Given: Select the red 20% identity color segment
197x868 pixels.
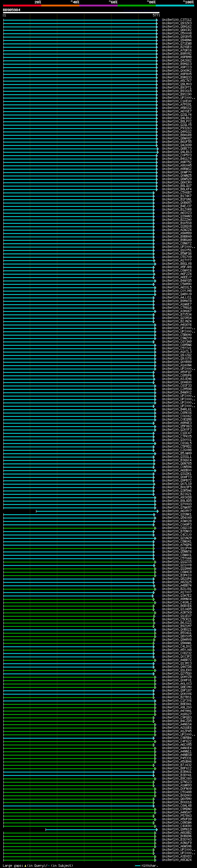Looking at the screenshot, I should point(22,6).
